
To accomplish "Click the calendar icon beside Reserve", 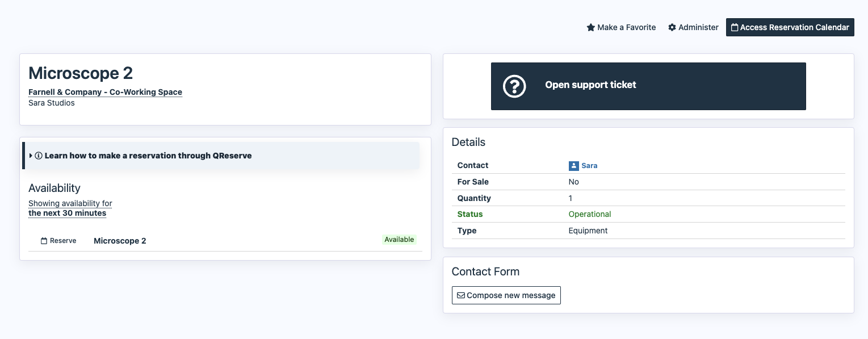I will click(x=44, y=241).
